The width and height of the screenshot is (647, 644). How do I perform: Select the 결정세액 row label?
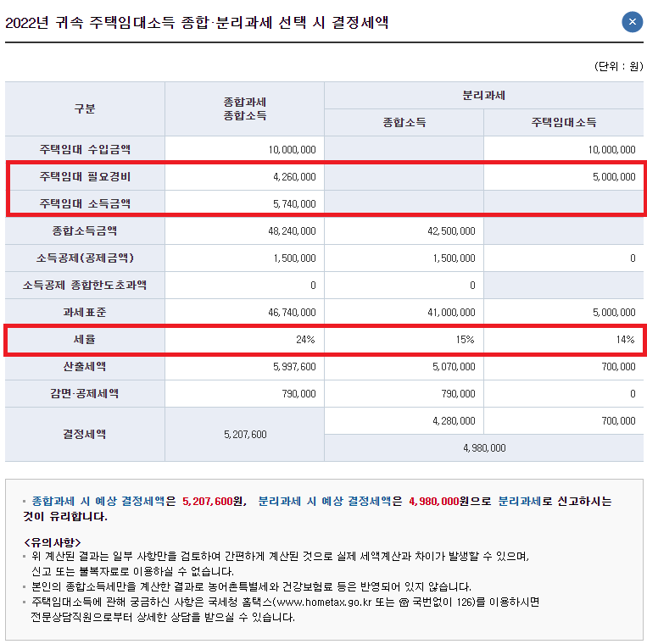point(85,434)
